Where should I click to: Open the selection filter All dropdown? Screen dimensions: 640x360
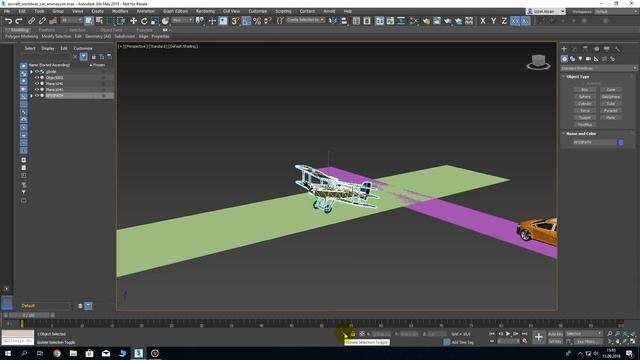pos(71,20)
